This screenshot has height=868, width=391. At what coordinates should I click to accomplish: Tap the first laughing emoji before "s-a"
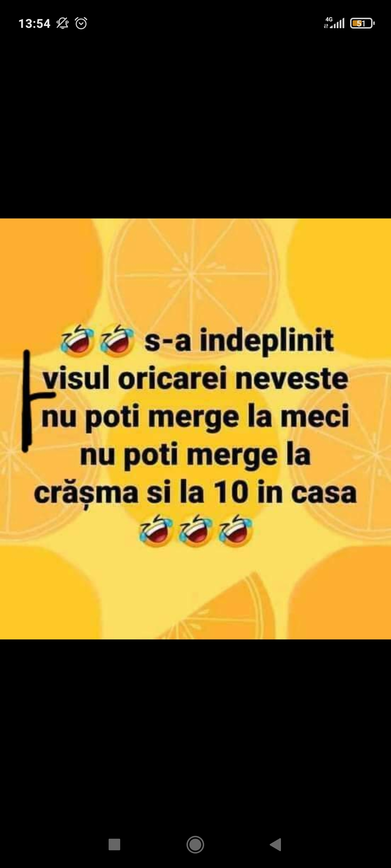(77, 340)
